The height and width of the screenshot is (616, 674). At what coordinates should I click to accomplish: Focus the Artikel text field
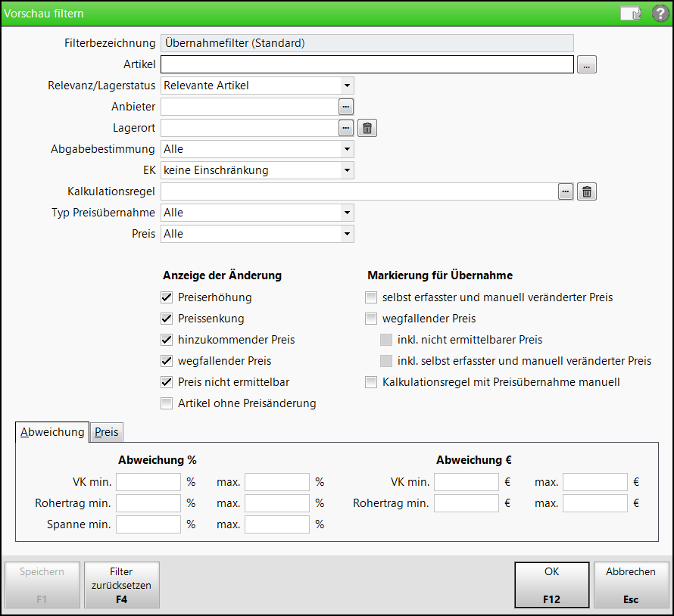point(367,65)
